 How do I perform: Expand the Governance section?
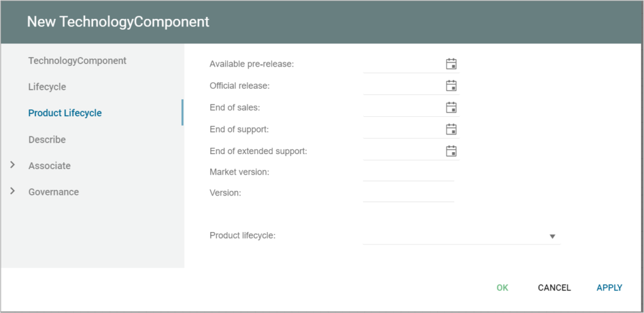[13, 192]
